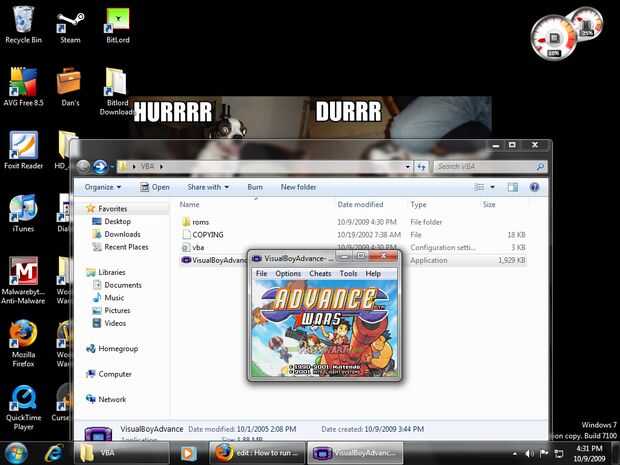Click Burn in the Explorer toolbar
The width and height of the screenshot is (620, 465).
(255, 187)
